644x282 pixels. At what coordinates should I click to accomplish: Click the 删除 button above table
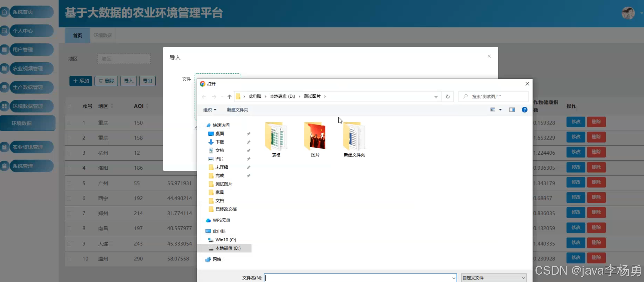pos(106,81)
